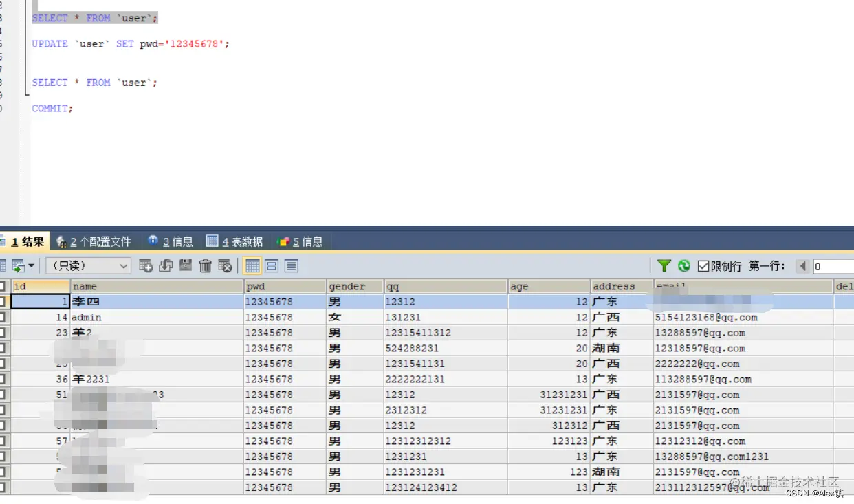
Task: Click the 第一行 input field
Action: pyautogui.click(x=833, y=266)
